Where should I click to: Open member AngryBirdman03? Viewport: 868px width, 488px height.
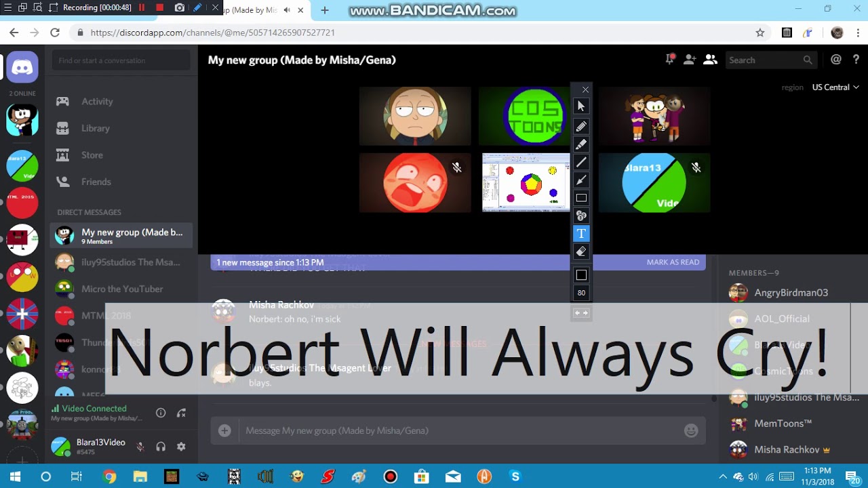792,293
